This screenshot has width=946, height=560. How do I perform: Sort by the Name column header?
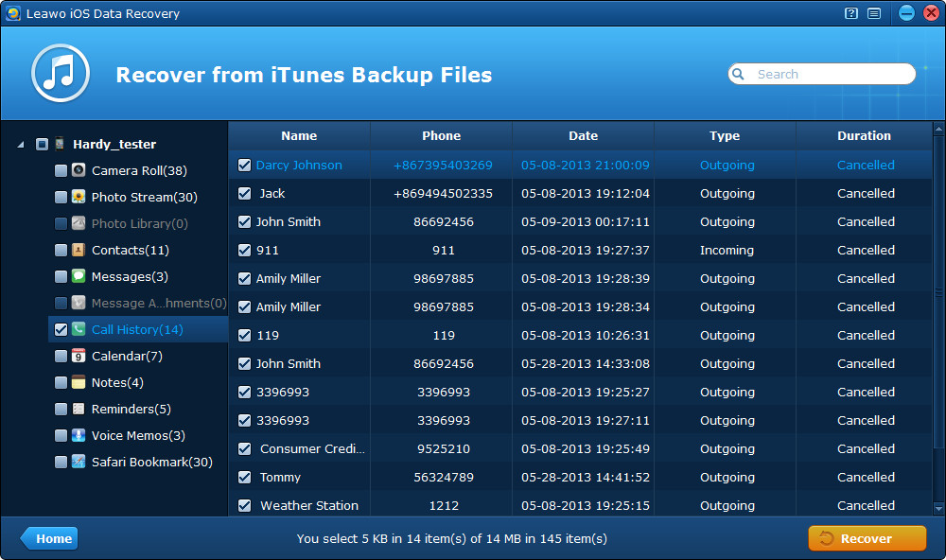coord(299,136)
